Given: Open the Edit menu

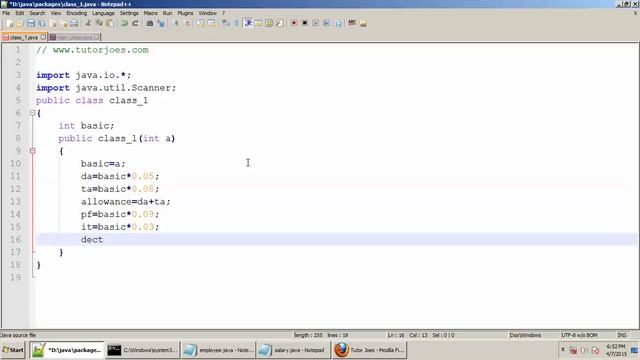Looking at the screenshot, I should 20,13.
